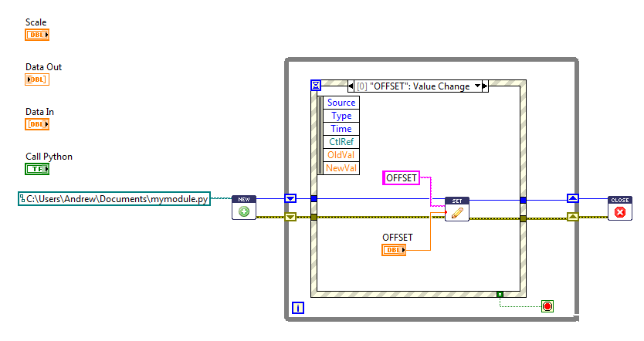Select the Call Python boolean terminal
The width and height of the screenshot is (644, 341).
tap(37, 169)
